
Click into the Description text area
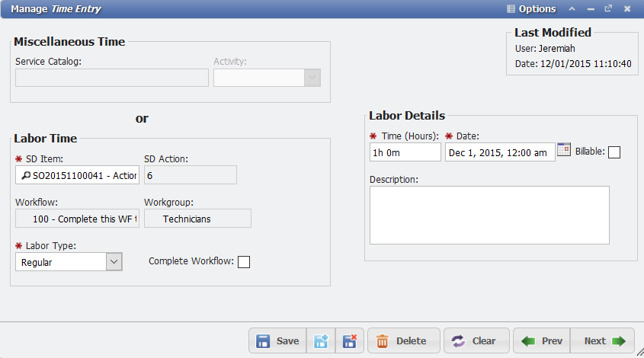(x=489, y=215)
